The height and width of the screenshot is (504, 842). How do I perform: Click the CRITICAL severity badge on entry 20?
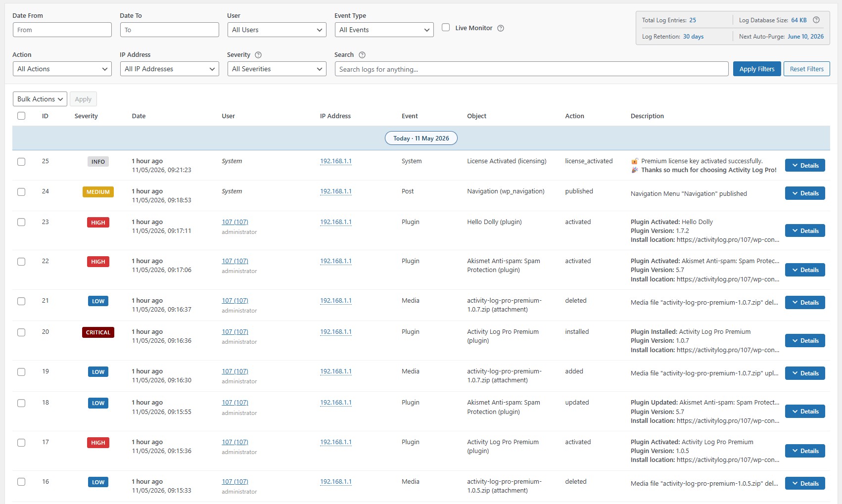pos(98,332)
